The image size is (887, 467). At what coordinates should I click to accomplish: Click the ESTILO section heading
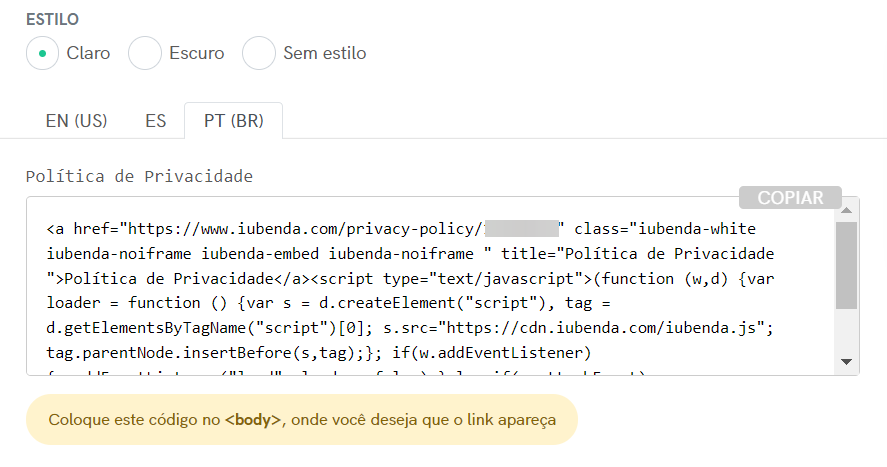coord(53,19)
